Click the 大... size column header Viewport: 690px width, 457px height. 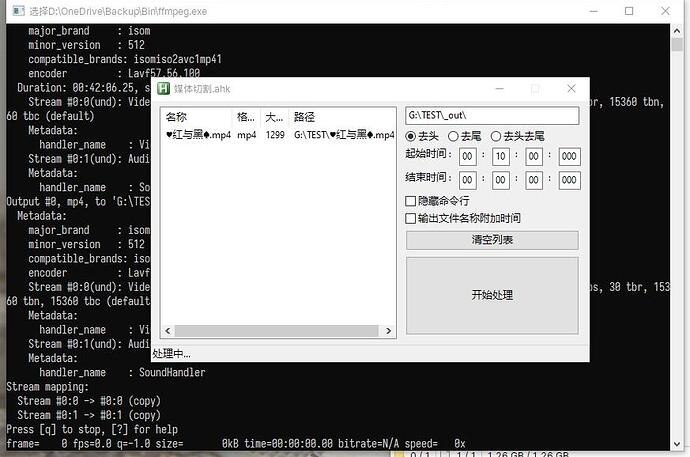click(275, 117)
